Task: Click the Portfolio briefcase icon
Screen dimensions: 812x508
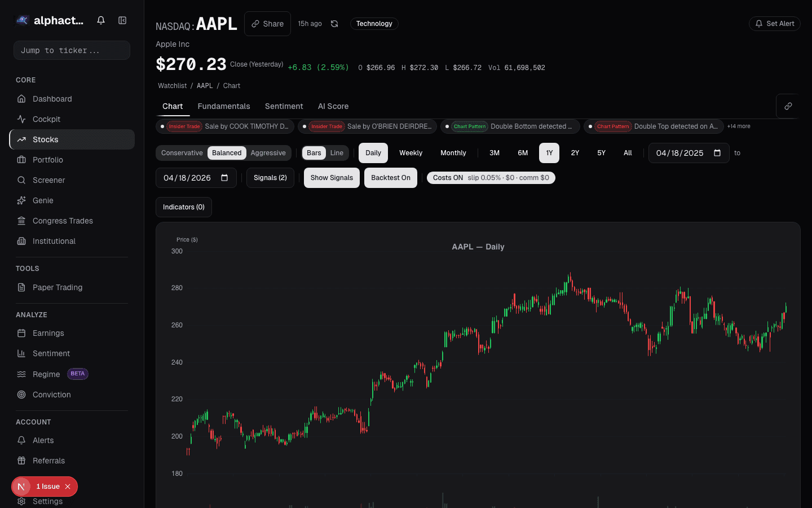Action: 21,160
